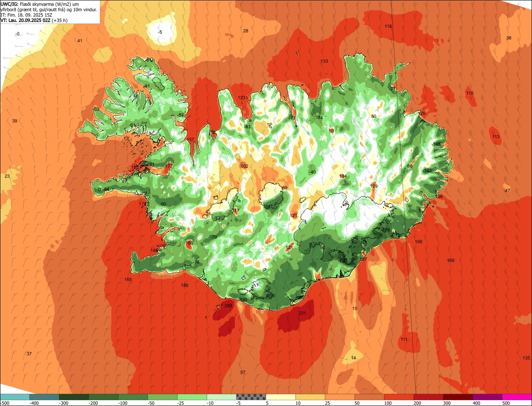Viewport: 532px width, 406px height.
Task: Select the map value 111 in the southeast sea
Action: click(404, 339)
